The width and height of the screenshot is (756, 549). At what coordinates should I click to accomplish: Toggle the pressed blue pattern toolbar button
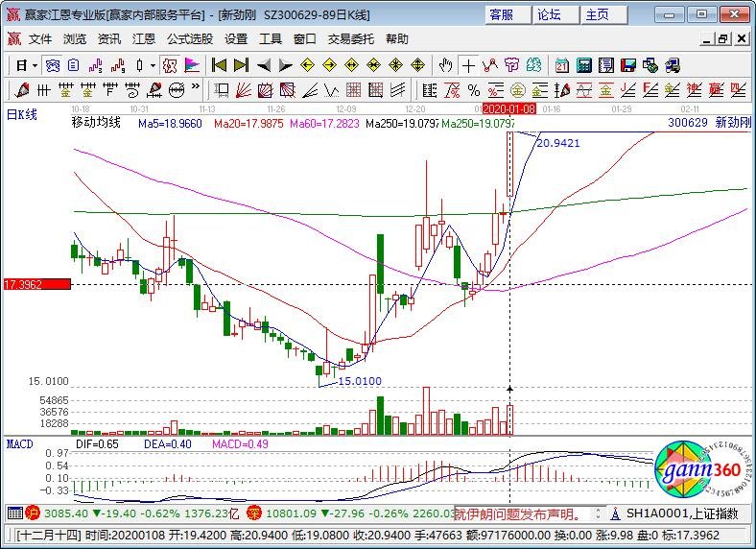point(52,65)
